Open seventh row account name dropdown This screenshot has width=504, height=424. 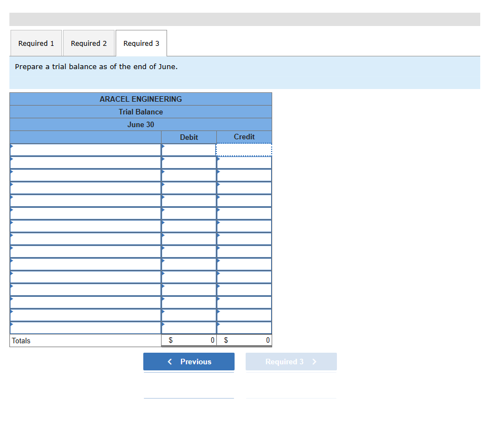86,226
